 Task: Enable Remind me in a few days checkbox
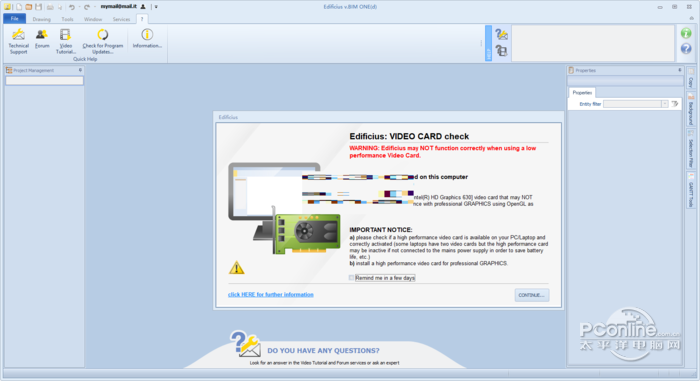coord(351,278)
